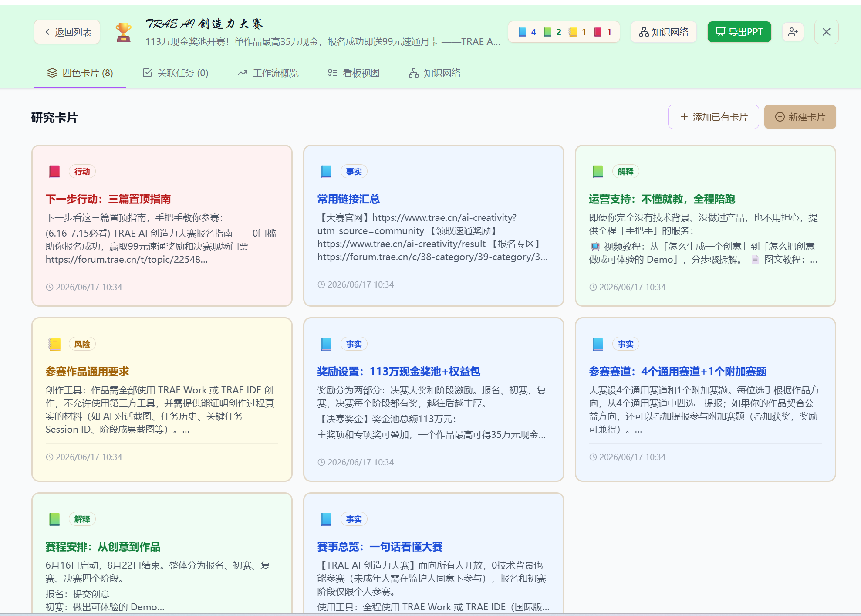The height and width of the screenshot is (616, 861).
Task: Click the video tutorial emoji in 运营支持 card
Action: click(x=595, y=247)
